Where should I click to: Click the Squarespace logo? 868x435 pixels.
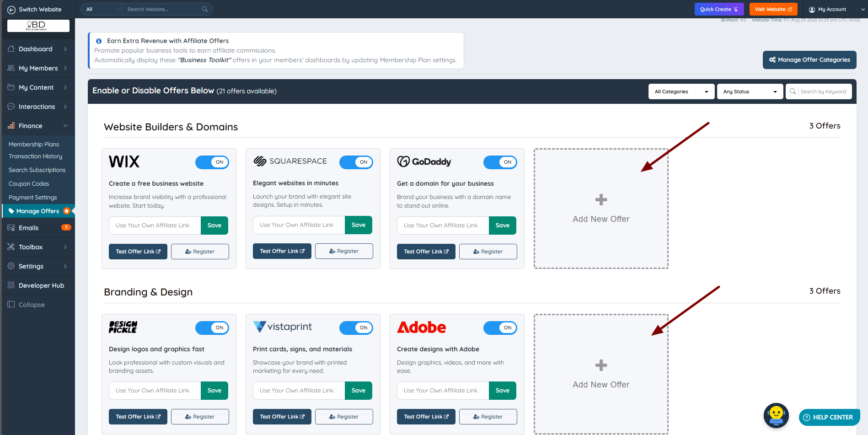pyautogui.click(x=290, y=161)
